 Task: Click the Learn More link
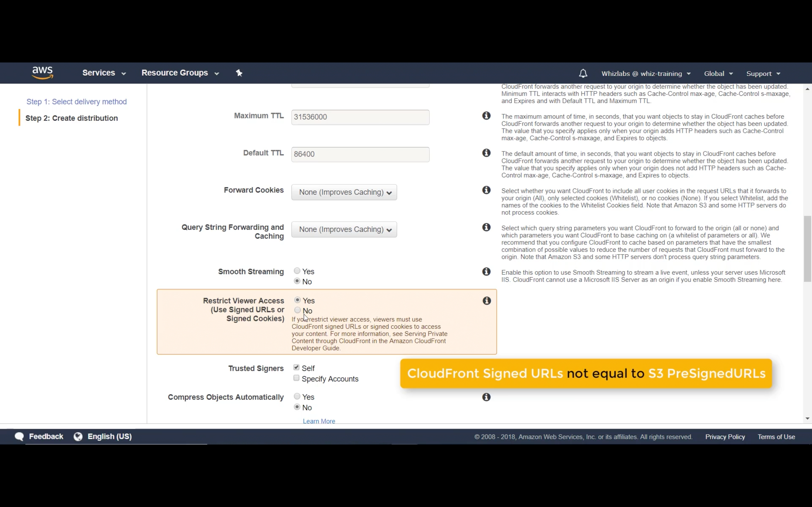point(319,421)
